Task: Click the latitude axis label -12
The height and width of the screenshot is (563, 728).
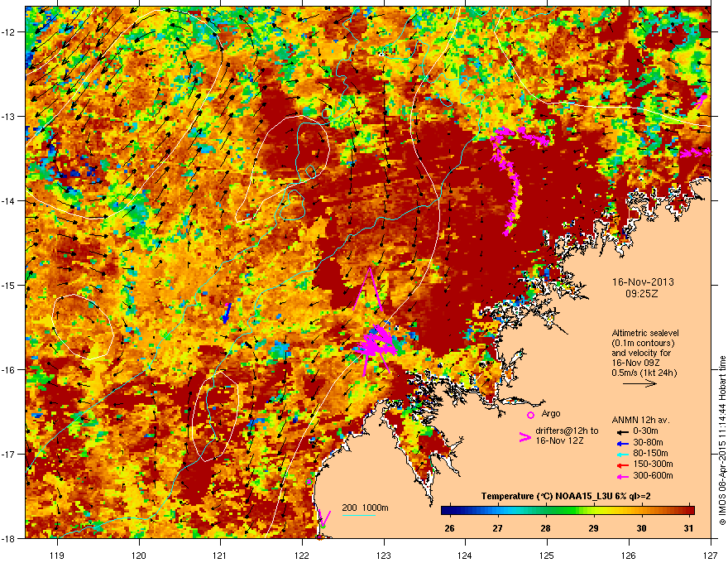Action: tap(10, 32)
